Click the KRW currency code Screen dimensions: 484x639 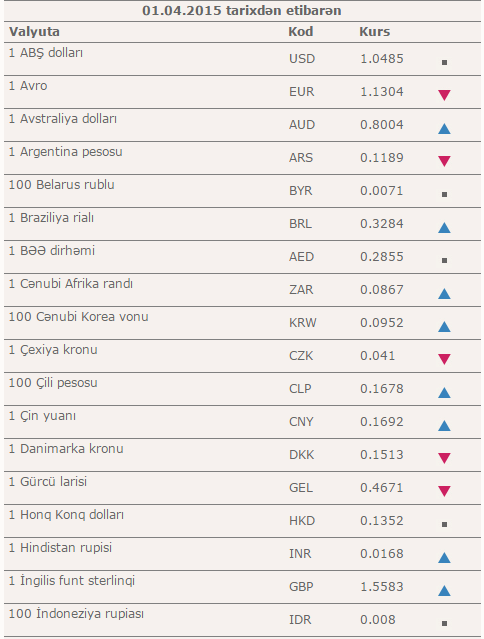pos(302,323)
